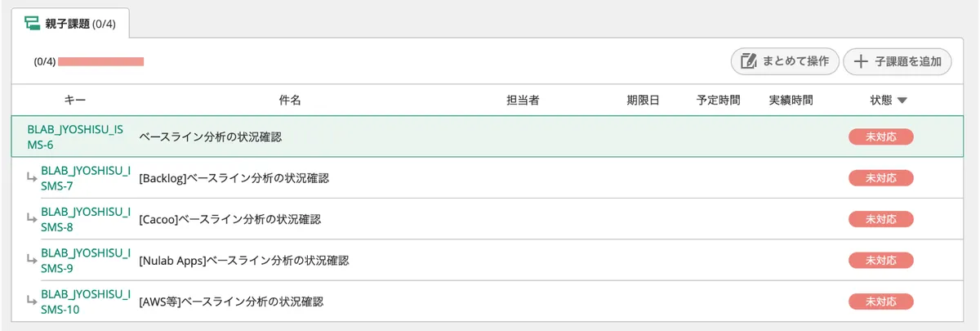Click the pink progress bar next to (0/4)
The height and width of the screenshot is (331, 980).
101,61
